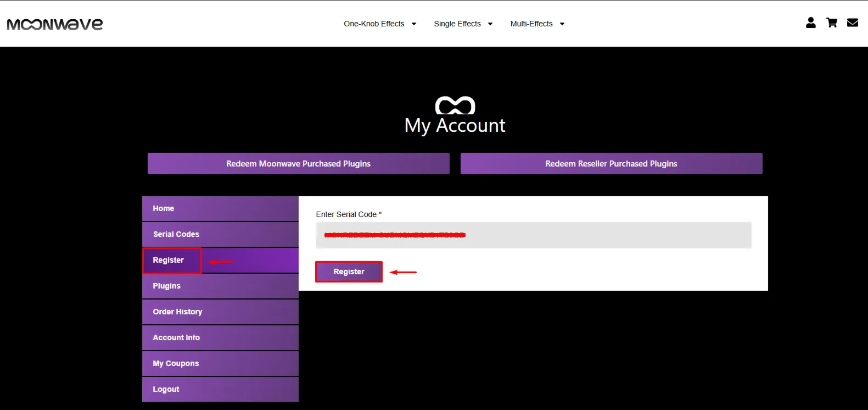View Order History in sidebar
Viewport: 868px width, 410px height.
(220, 312)
